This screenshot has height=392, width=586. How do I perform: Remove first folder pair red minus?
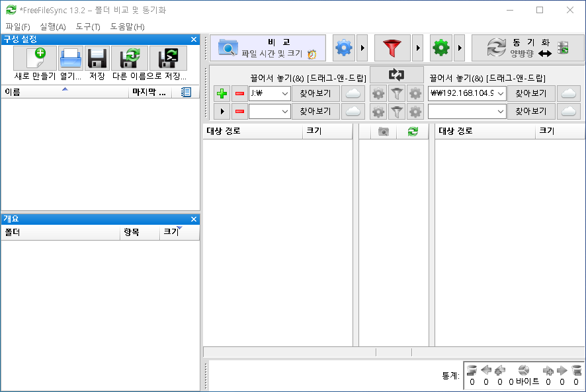click(239, 93)
